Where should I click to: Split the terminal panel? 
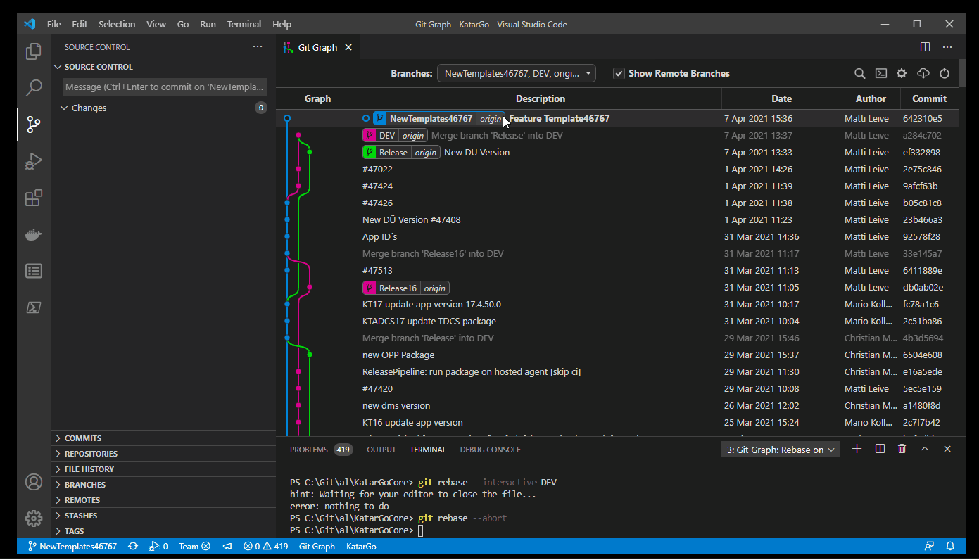pos(880,449)
